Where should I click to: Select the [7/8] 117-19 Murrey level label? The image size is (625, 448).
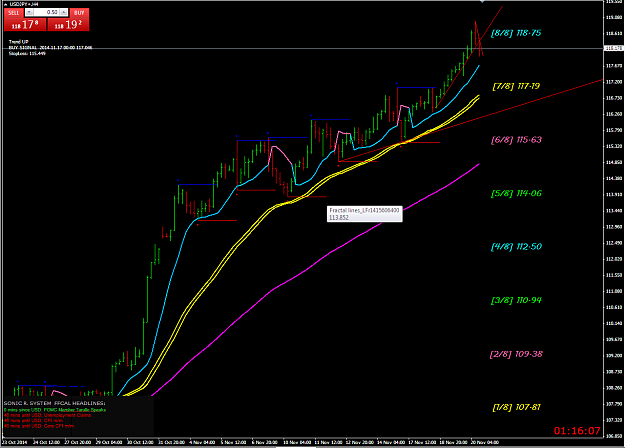pos(516,86)
